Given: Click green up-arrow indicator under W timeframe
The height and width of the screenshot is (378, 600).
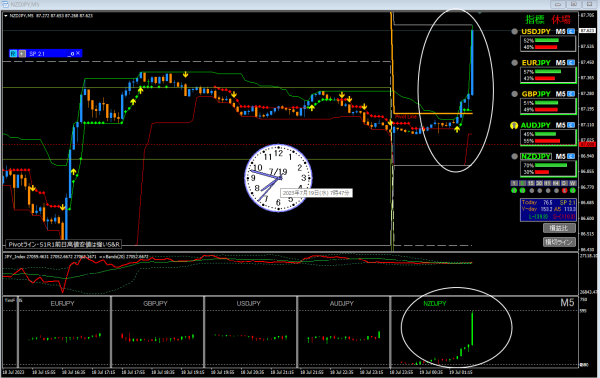Looking at the screenshot, I should (573, 191).
